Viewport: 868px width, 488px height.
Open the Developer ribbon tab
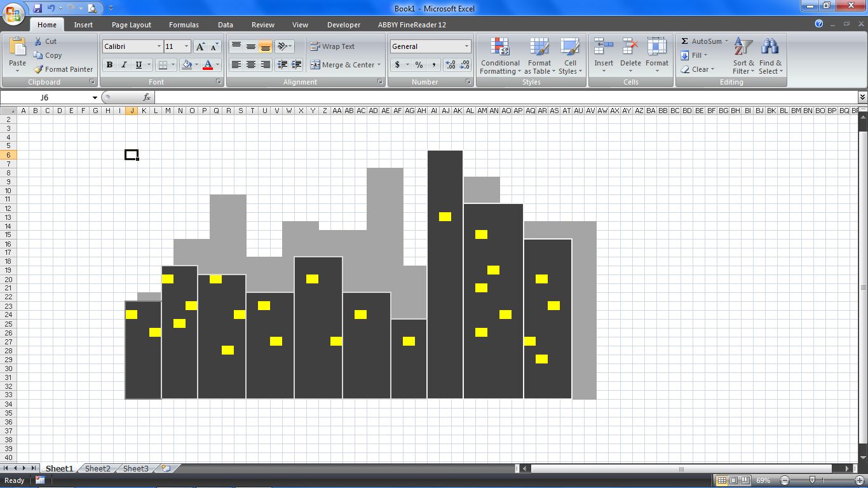pyautogui.click(x=344, y=25)
